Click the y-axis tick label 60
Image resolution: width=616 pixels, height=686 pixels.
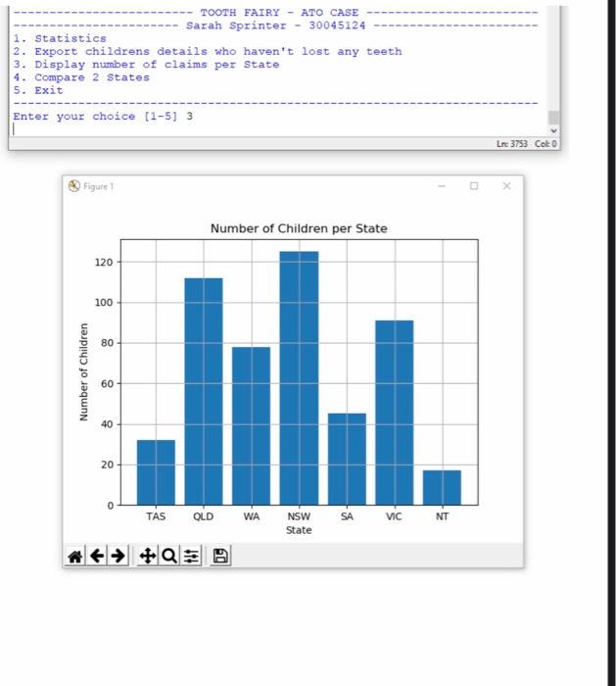coord(107,384)
